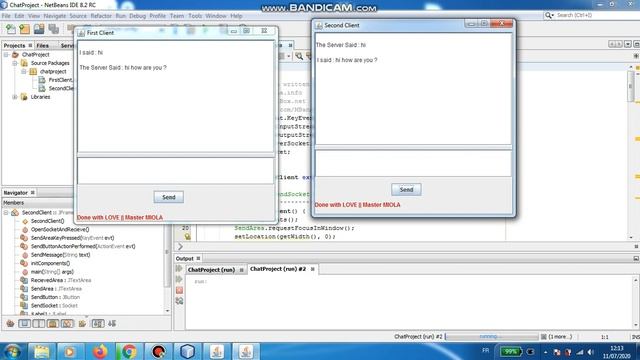Click the battery 99% indicator
Screen dimensions: 640x360
(x=511, y=351)
